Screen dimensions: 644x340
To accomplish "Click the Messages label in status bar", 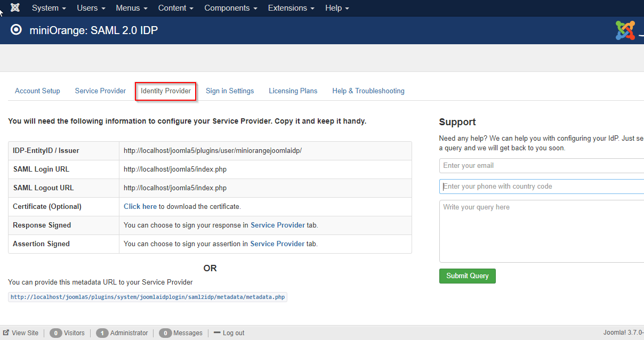I will pyautogui.click(x=188, y=333).
